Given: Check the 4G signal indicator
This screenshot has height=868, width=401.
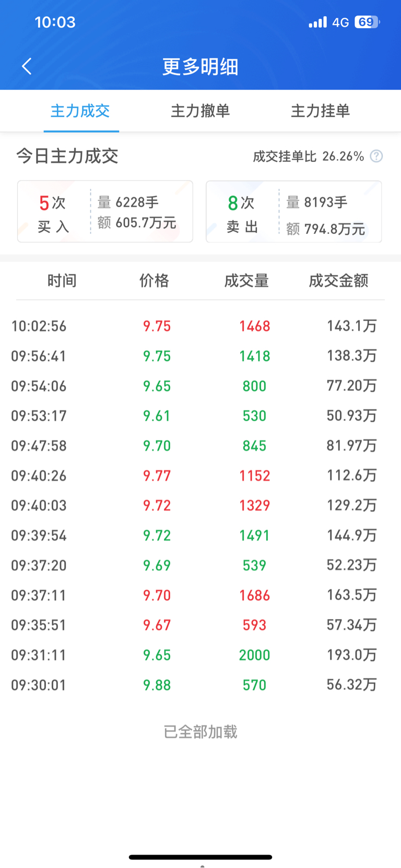Looking at the screenshot, I should tap(340, 22).
